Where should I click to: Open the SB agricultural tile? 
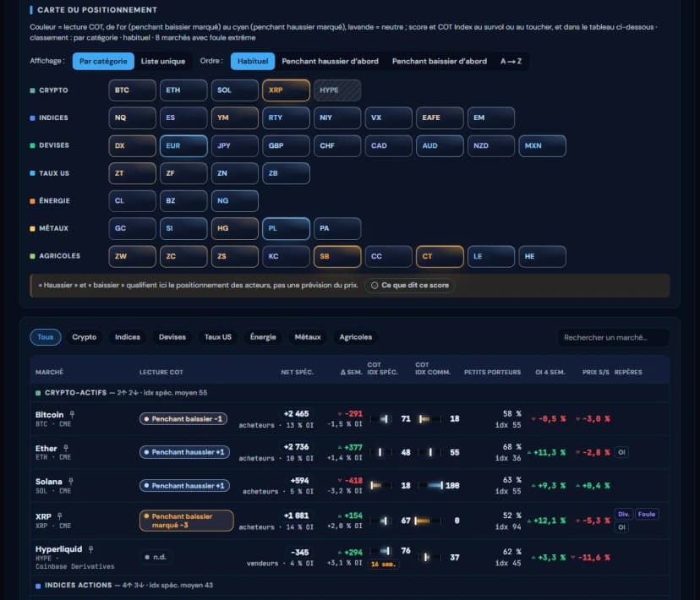pos(337,257)
